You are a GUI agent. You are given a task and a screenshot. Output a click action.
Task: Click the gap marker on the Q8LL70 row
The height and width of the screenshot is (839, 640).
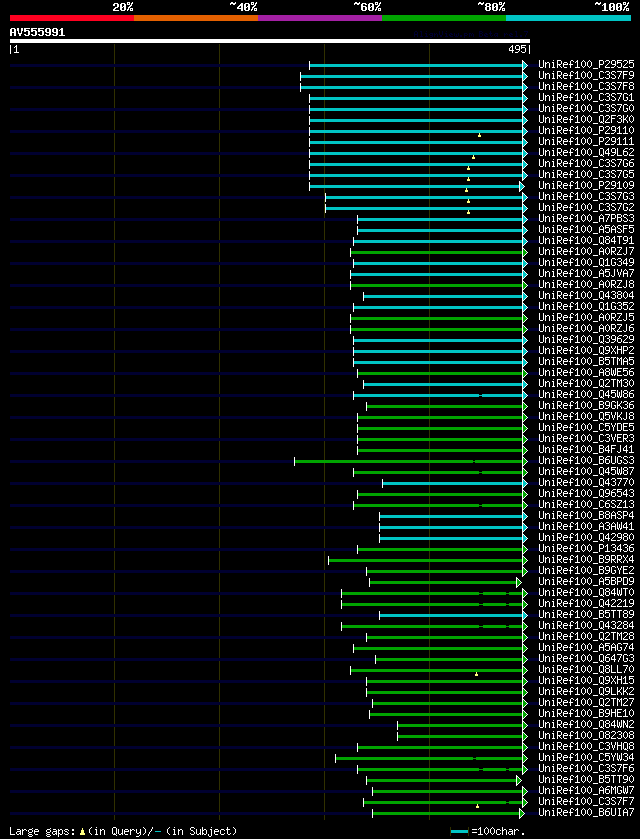[476, 674]
